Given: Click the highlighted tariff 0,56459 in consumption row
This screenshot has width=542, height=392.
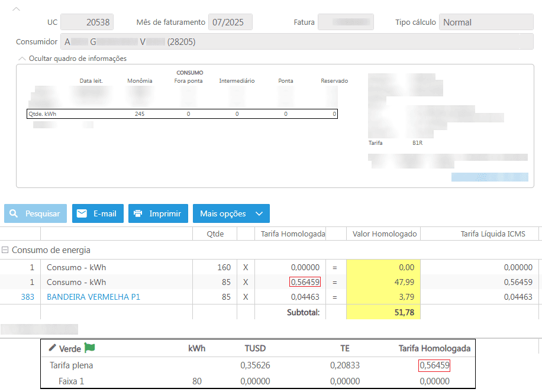Looking at the screenshot, I should coord(305,282).
